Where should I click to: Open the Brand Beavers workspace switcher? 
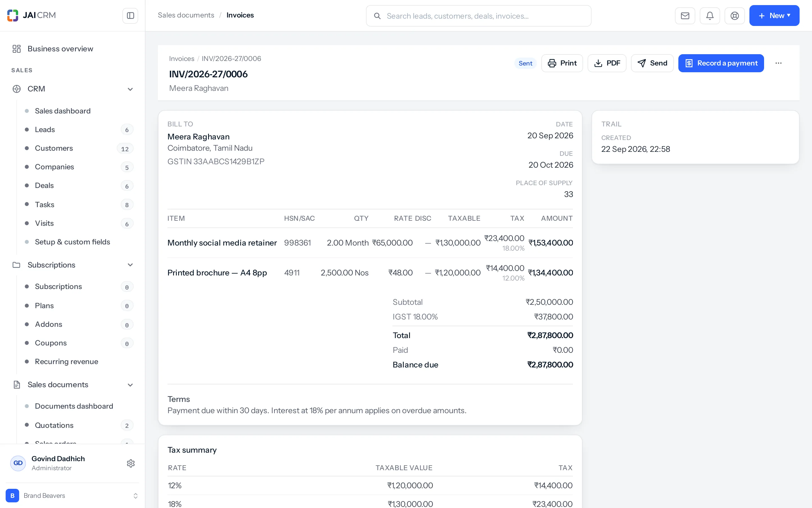(72, 496)
